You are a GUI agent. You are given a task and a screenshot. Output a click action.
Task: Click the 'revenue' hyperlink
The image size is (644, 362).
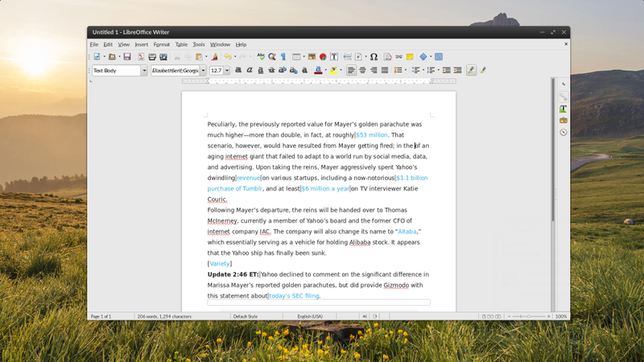coord(249,178)
